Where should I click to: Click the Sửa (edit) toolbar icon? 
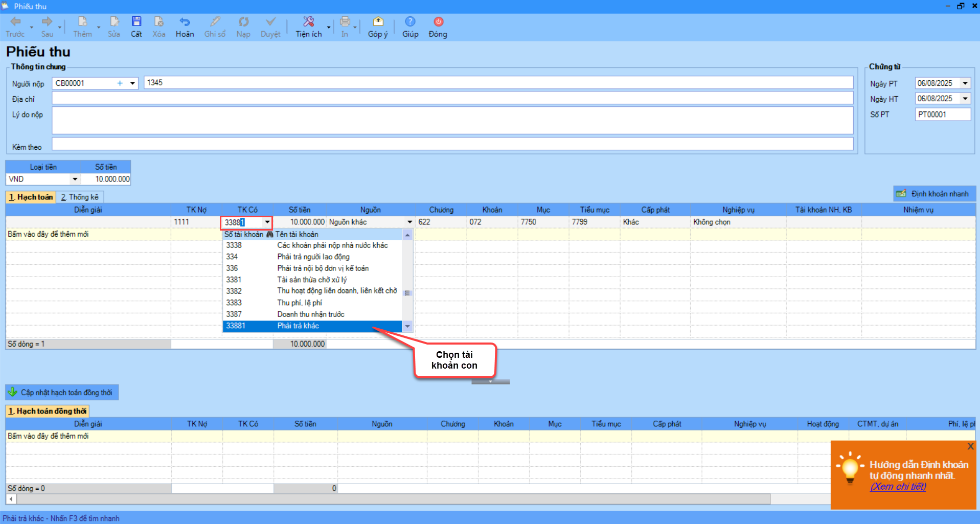[114, 21]
